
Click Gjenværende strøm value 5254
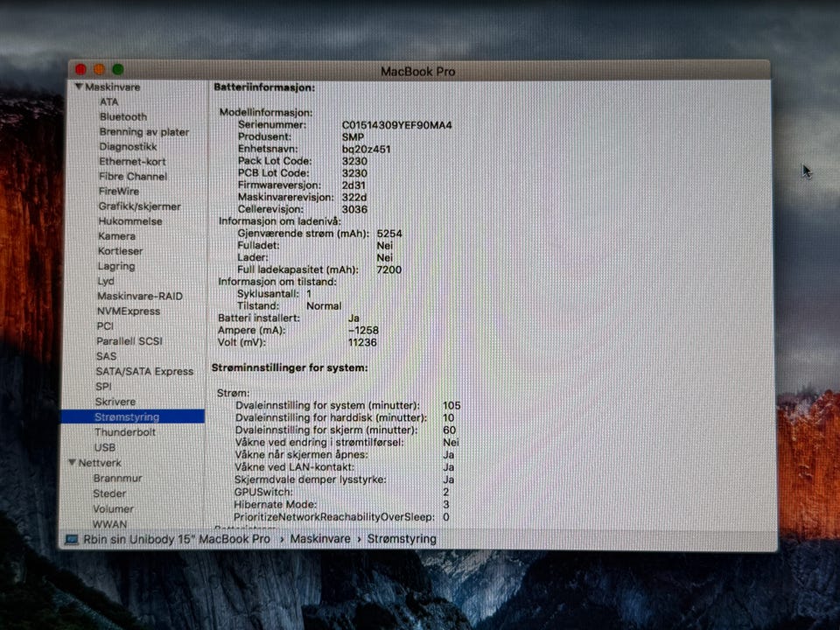point(389,234)
